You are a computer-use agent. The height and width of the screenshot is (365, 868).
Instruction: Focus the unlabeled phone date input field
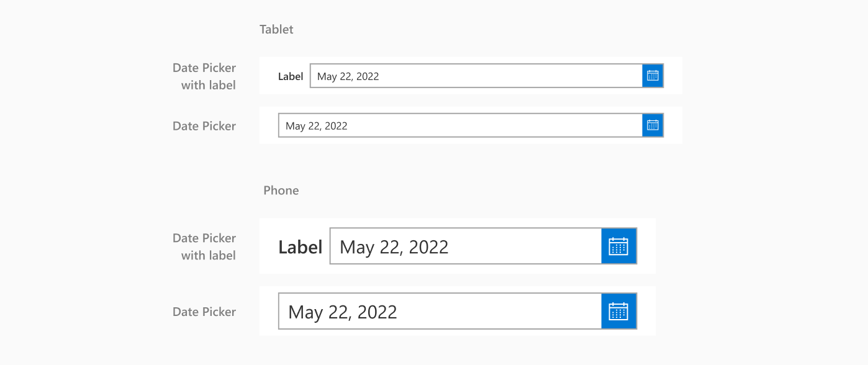click(x=497, y=311)
